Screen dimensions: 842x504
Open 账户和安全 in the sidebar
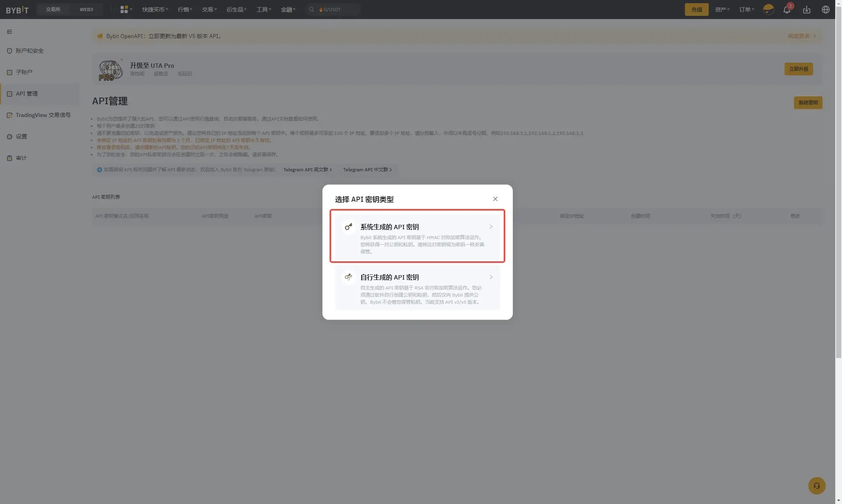[30, 51]
